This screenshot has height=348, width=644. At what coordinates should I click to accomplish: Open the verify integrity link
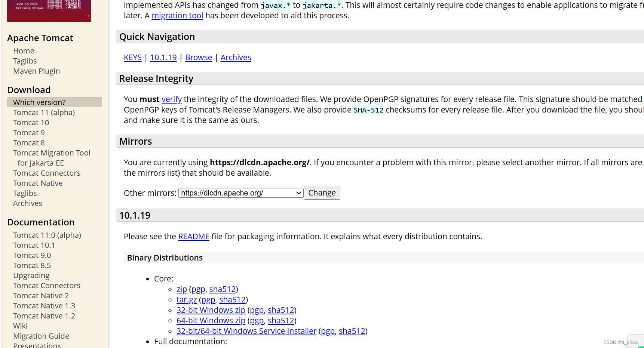pyautogui.click(x=172, y=99)
